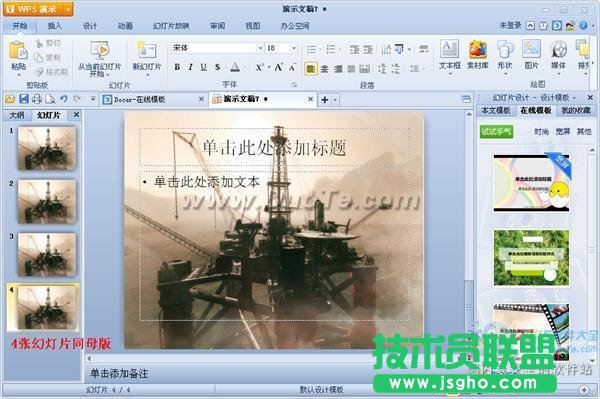The height and width of the screenshot is (399, 600).
Task: Expand the Paste options arrow
Action: pos(18,75)
